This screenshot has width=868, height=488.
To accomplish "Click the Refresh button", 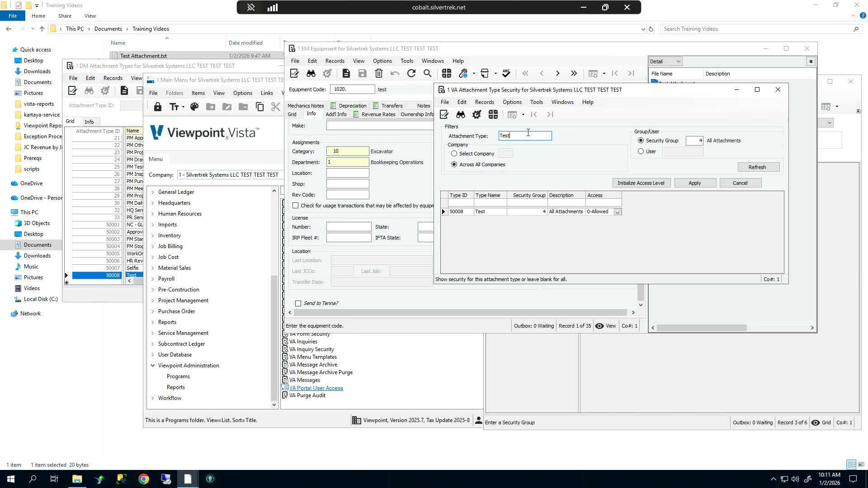I will click(758, 167).
